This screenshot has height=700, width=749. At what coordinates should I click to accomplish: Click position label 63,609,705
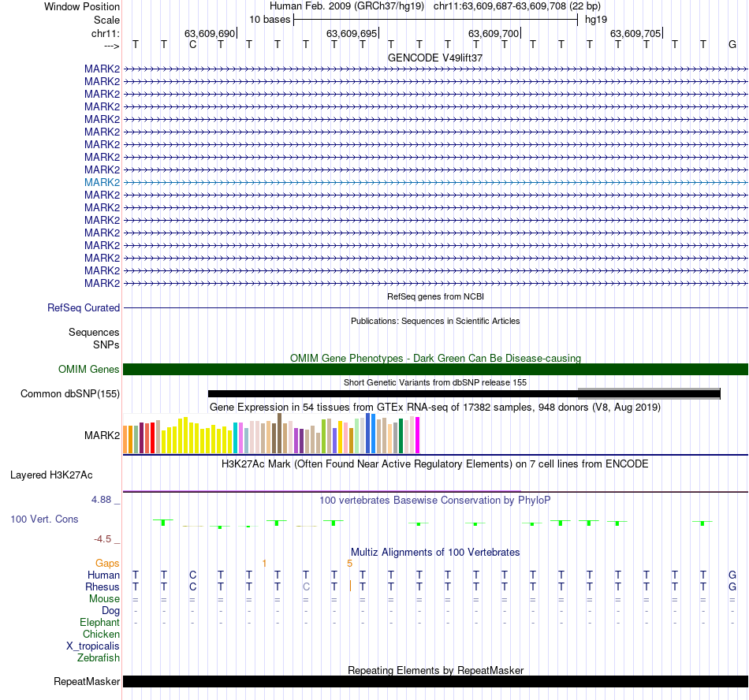(x=635, y=33)
